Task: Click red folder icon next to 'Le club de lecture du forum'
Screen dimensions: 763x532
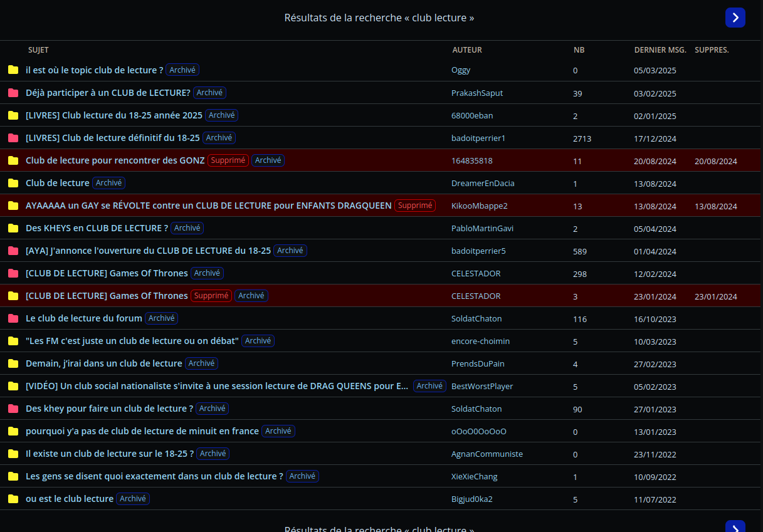Action: pos(13,318)
